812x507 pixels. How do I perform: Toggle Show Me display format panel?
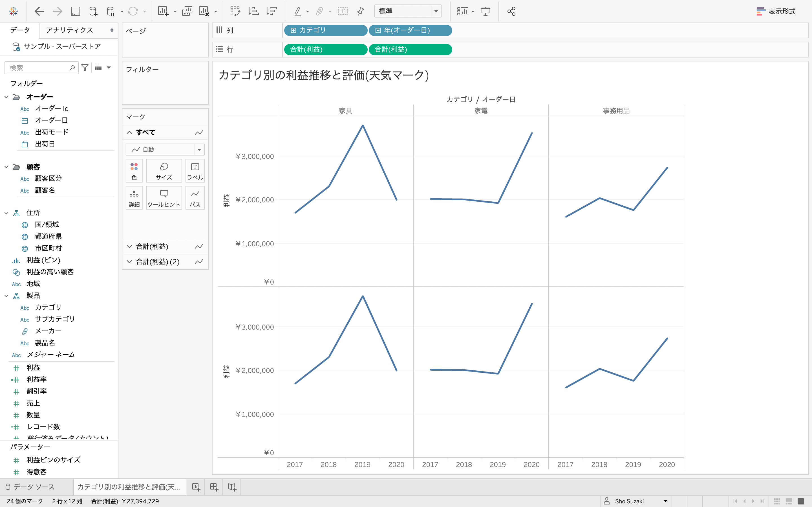(x=776, y=11)
